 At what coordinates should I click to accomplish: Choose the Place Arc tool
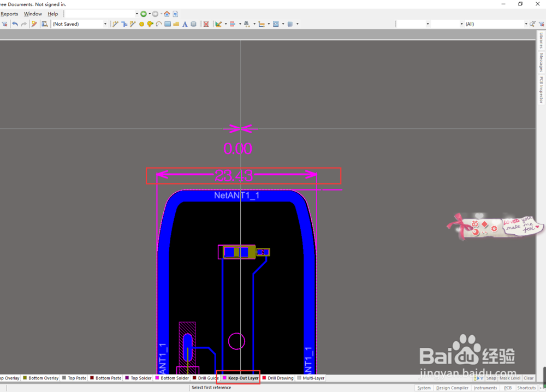[159, 24]
